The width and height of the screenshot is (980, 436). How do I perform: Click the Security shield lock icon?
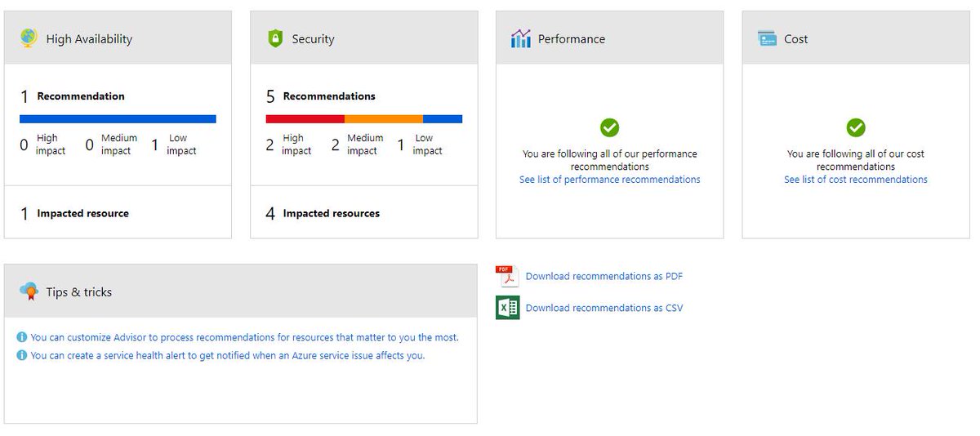(275, 38)
